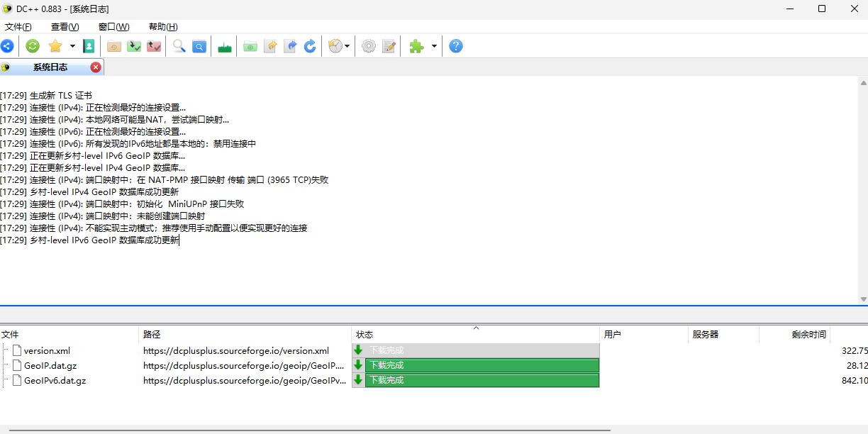Select the 系统日志 tab
This screenshot has width=868, height=434.
click(51, 67)
